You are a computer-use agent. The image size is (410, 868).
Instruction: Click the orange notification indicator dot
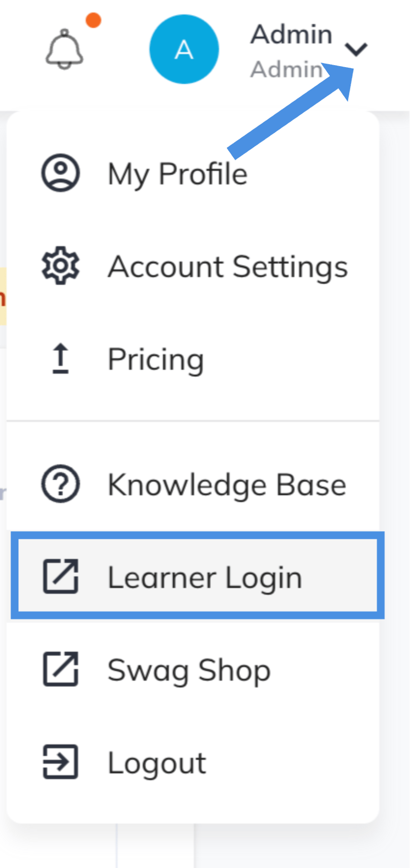click(x=93, y=20)
